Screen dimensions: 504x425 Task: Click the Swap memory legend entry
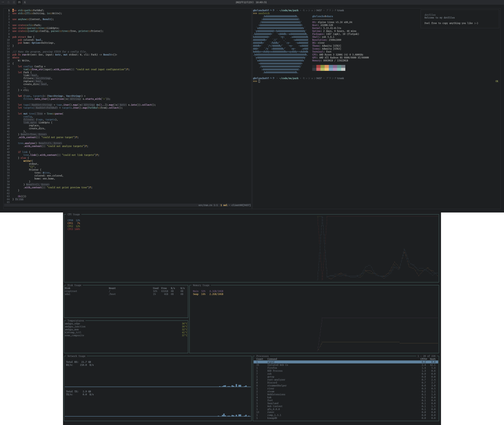(208, 294)
